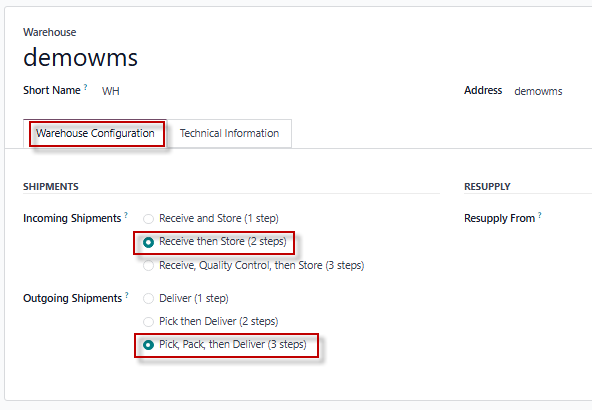Viewport: 592px width, 410px height.
Task: Select Pick, Pack, then Deliver (3 steps)
Action: (x=148, y=345)
